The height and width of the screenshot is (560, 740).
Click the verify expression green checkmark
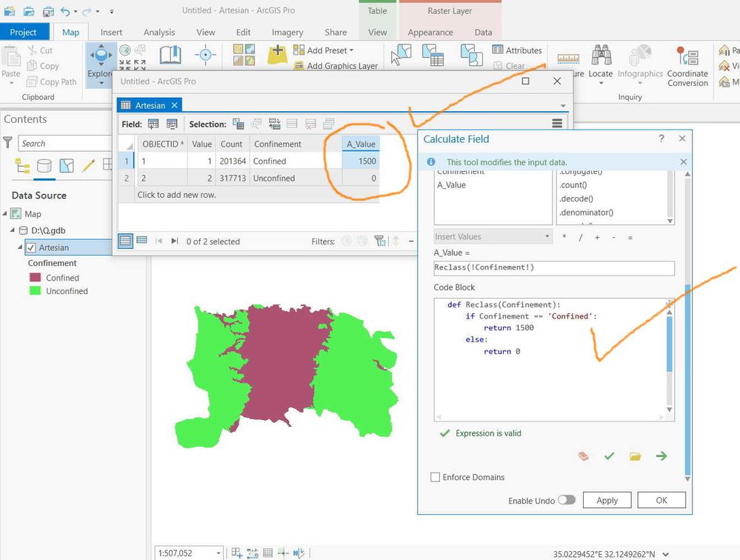click(610, 456)
